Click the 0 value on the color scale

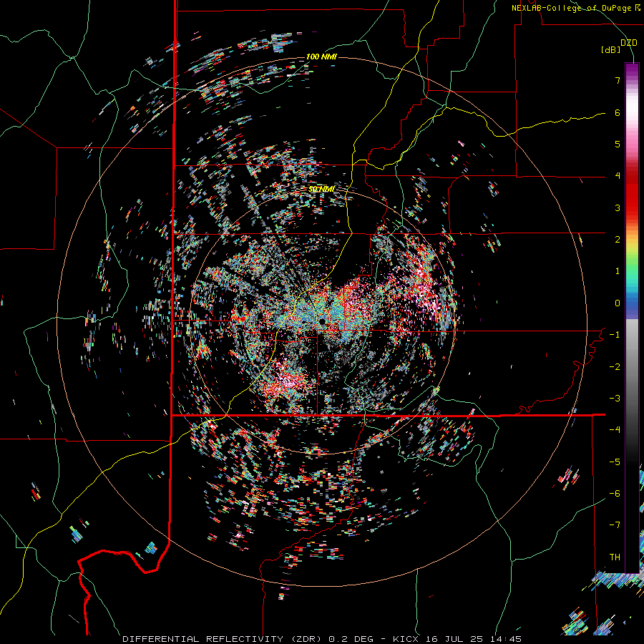pos(618,303)
